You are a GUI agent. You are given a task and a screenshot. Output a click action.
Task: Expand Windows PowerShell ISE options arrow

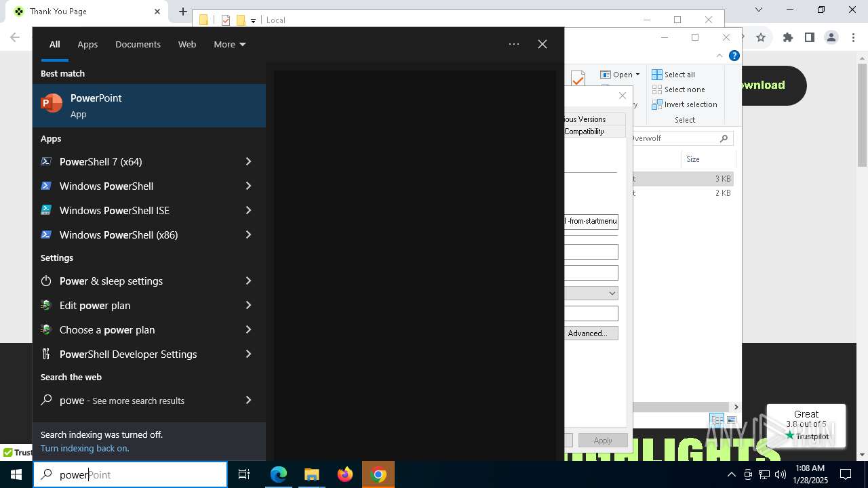[x=248, y=210]
